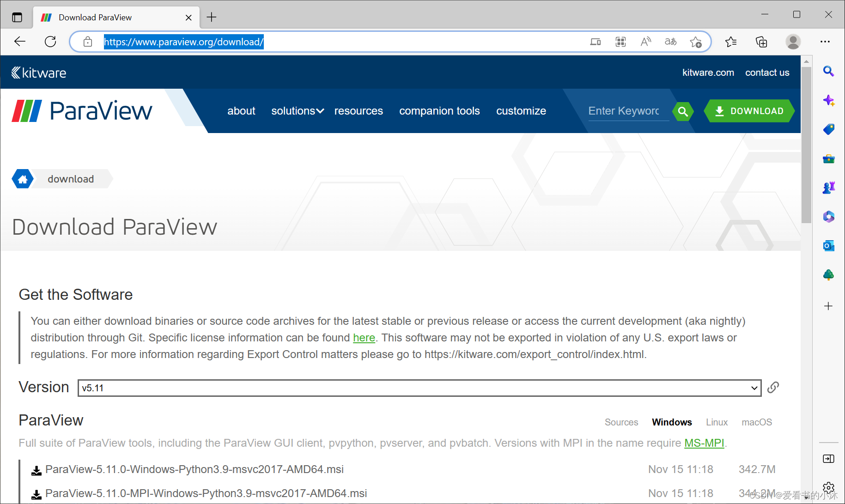Select the macOS downloads tab
Image resolution: width=845 pixels, height=504 pixels.
click(756, 422)
